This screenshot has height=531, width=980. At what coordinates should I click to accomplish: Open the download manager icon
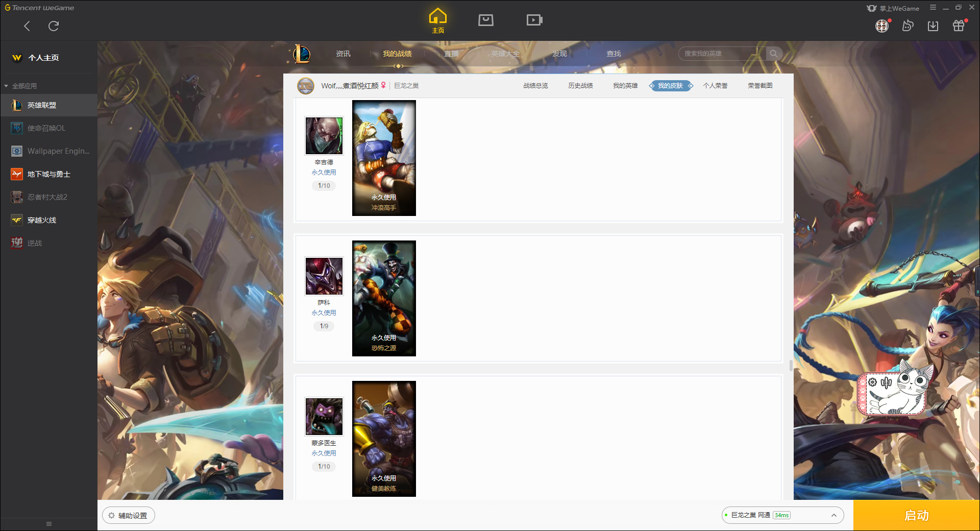[x=933, y=26]
